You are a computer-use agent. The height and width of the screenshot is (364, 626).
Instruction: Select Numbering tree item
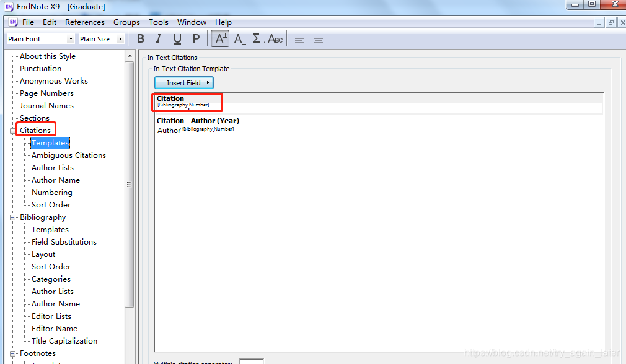click(x=52, y=192)
